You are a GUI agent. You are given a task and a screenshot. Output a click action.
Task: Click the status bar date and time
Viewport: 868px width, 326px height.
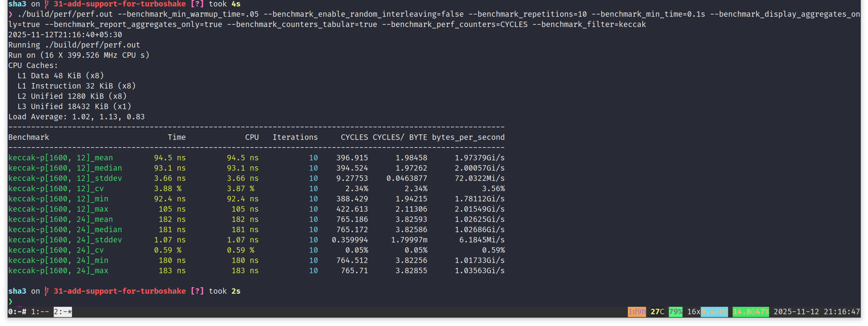tap(816, 311)
